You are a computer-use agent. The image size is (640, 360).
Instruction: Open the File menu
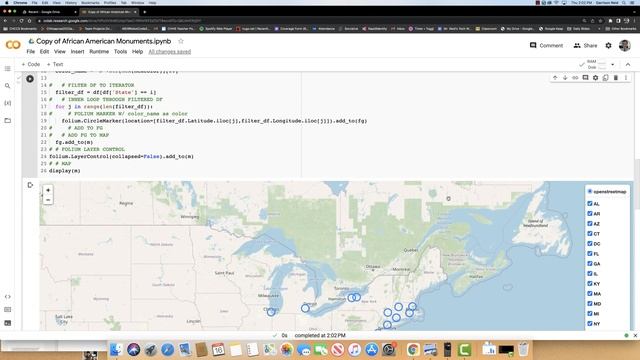pyautogui.click(x=31, y=52)
